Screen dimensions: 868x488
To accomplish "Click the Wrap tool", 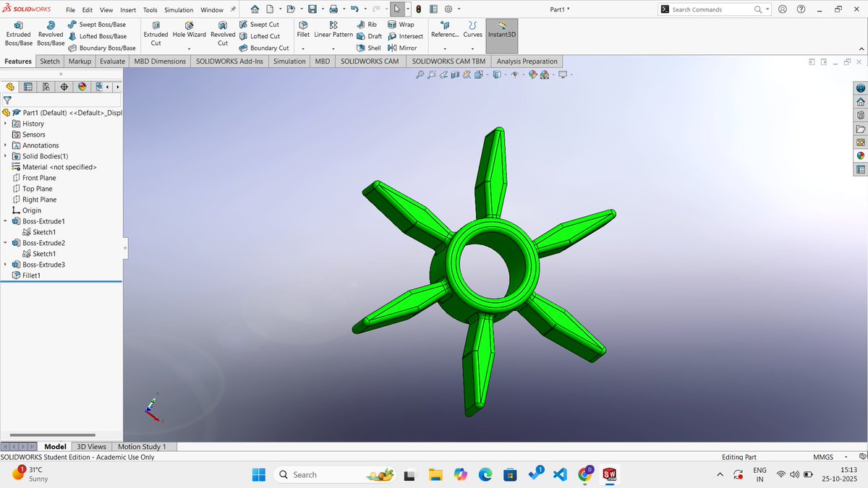I will (401, 25).
